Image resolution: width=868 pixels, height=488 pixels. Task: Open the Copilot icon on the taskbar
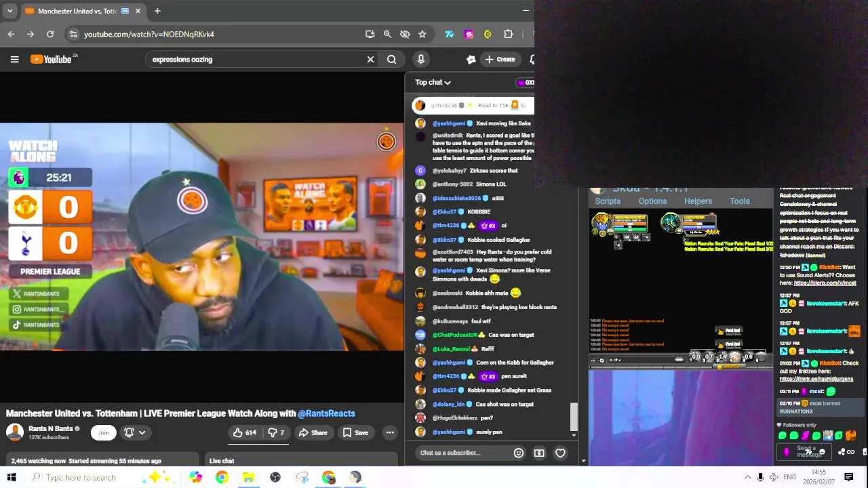(195, 477)
